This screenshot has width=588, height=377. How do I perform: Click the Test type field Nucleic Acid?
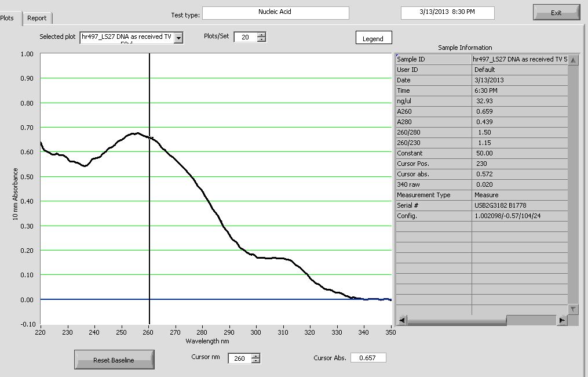[275, 12]
